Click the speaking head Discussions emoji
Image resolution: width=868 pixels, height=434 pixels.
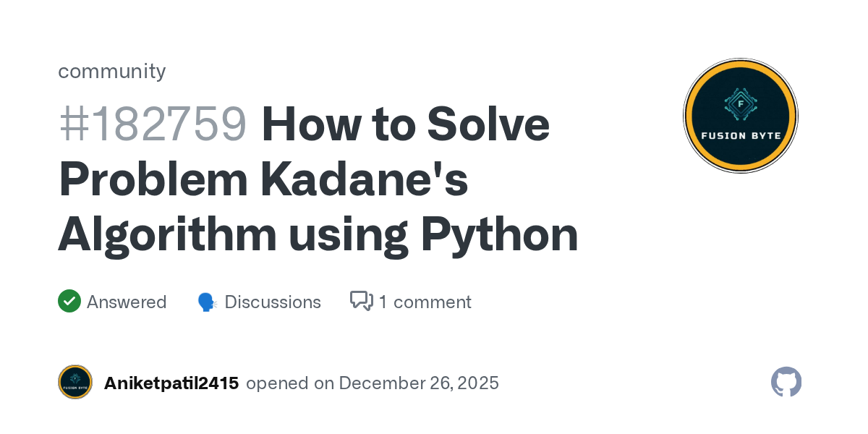click(208, 302)
